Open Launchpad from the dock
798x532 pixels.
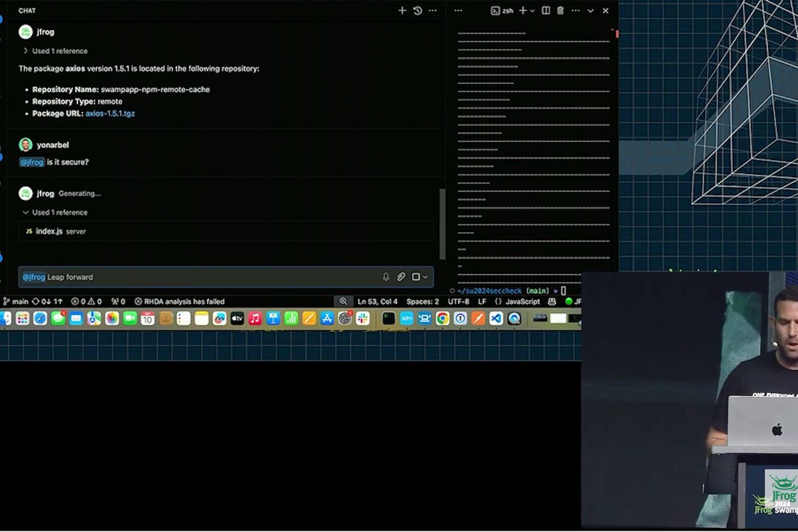[23, 319]
